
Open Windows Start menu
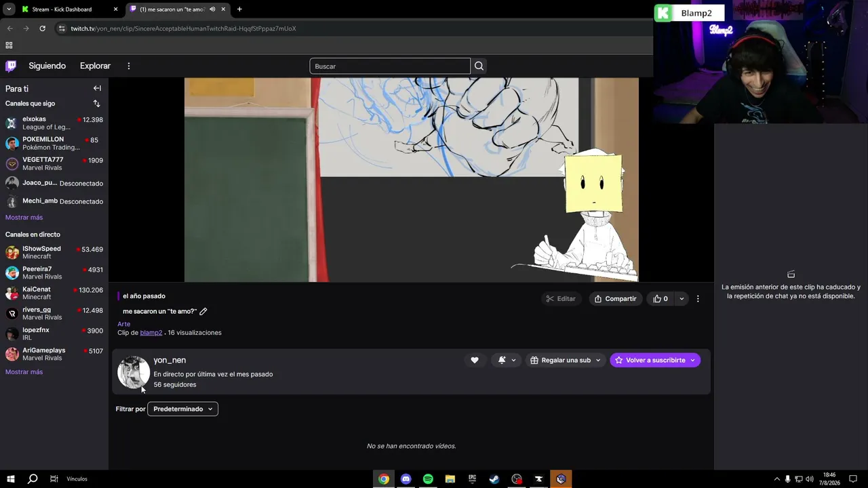click(10, 479)
